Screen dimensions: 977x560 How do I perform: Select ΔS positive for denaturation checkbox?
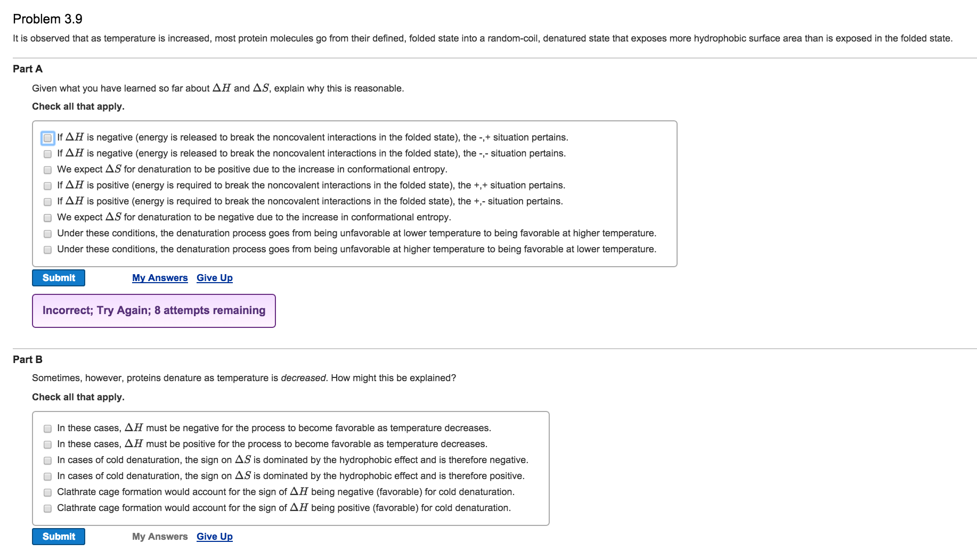(47, 170)
